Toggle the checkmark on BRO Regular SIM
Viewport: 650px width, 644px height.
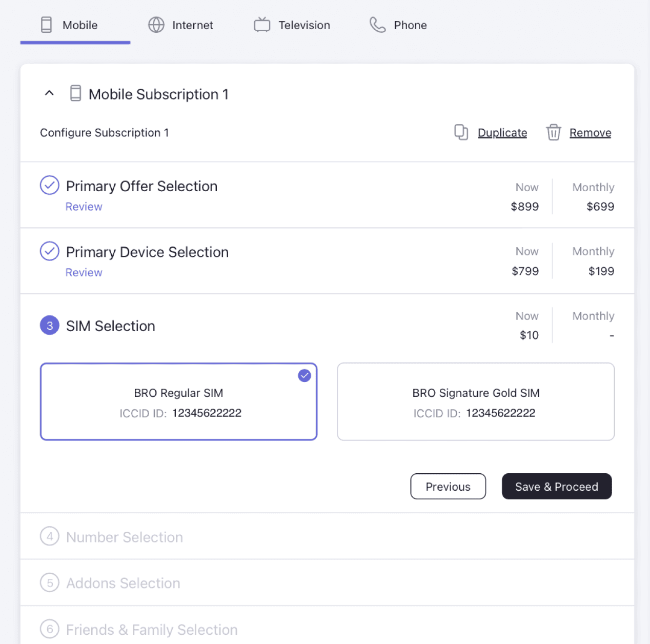[304, 376]
